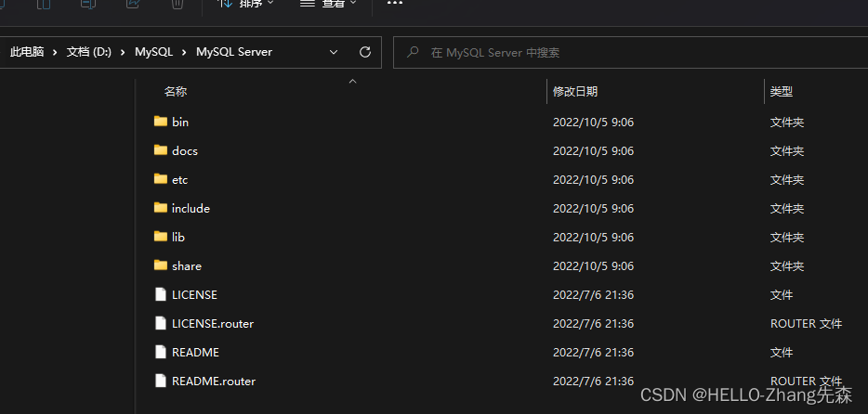Click the modified date of share folder

click(594, 265)
